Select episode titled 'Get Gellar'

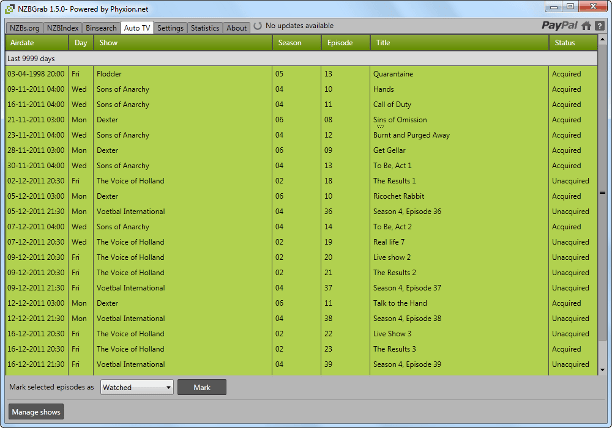click(389, 150)
